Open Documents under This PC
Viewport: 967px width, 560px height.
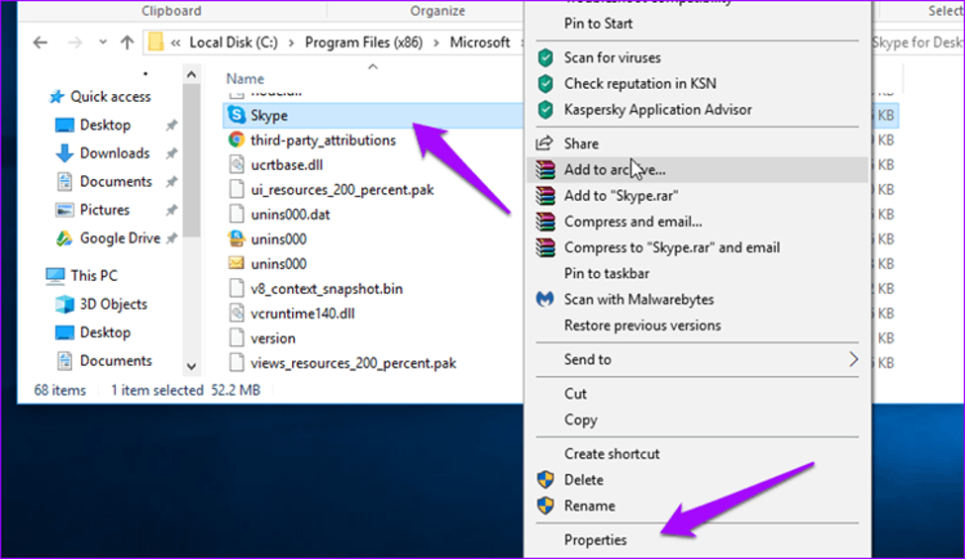tap(116, 360)
